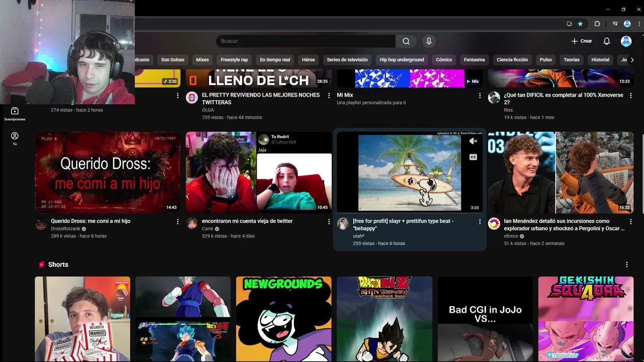644x362 pixels.
Task: Click the OLGA channel avatar
Action: click(x=192, y=98)
